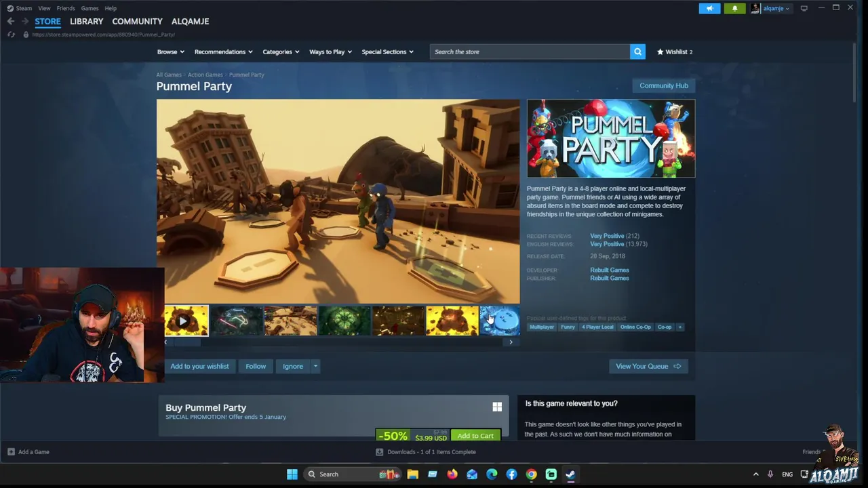
Task: Click the Funny tag
Action: 568,327
